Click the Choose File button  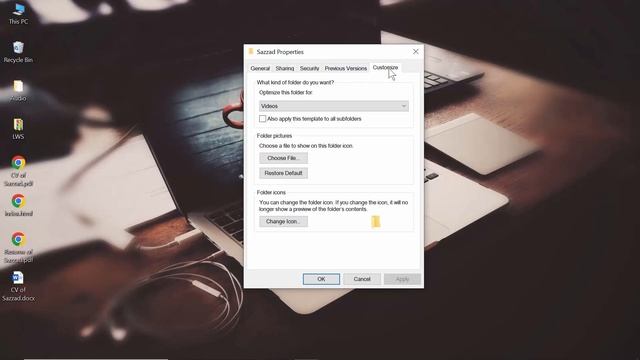[x=283, y=158]
